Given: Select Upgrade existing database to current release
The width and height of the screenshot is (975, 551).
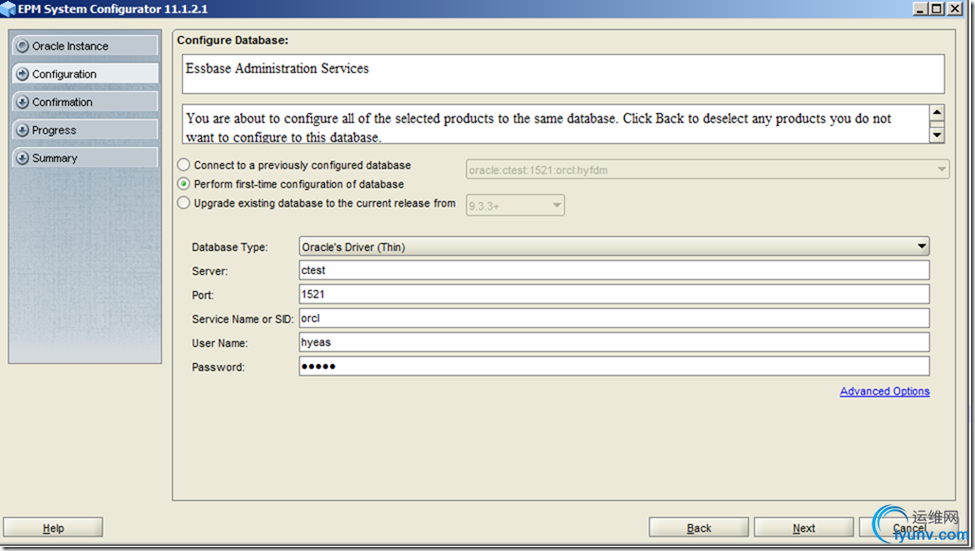Looking at the screenshot, I should (183, 203).
